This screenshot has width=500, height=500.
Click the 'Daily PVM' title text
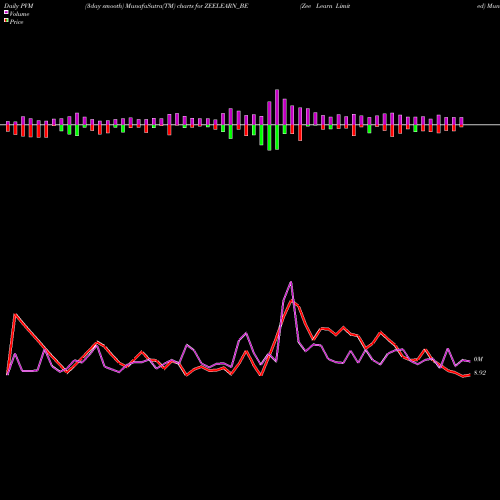pos(19,6)
